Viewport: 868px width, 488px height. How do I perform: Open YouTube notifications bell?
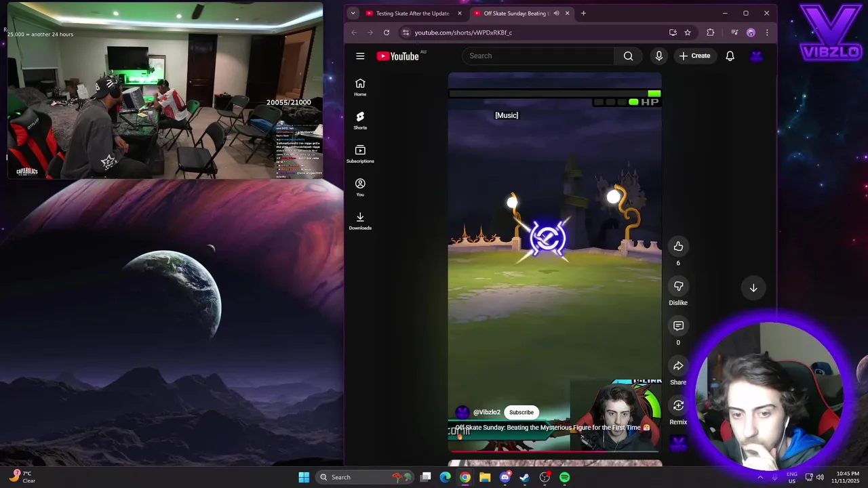[x=730, y=56]
